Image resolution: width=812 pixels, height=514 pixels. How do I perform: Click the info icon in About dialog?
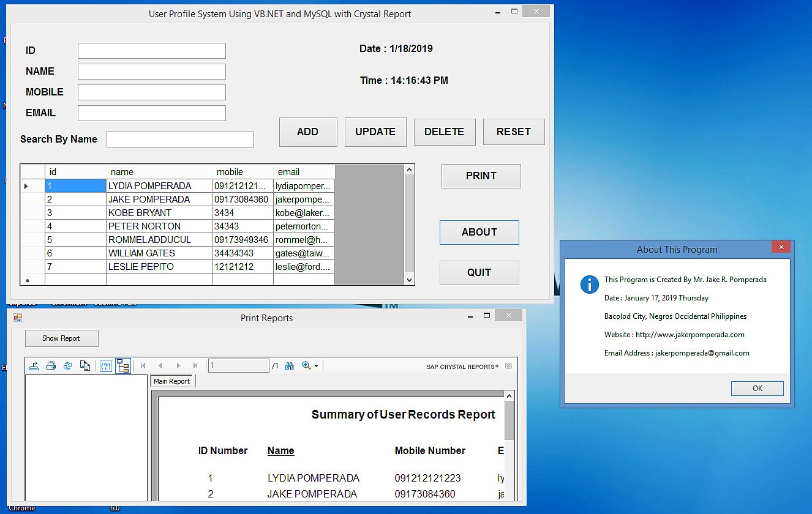[x=589, y=284]
